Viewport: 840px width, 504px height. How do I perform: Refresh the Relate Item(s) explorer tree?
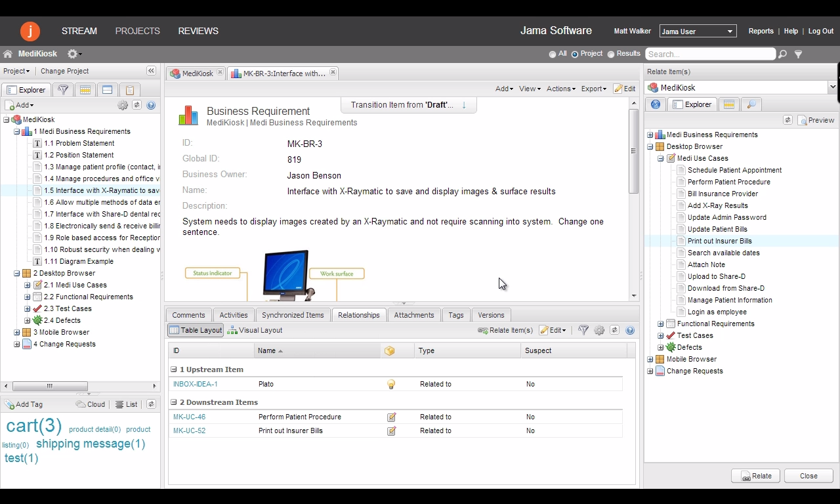tap(787, 120)
